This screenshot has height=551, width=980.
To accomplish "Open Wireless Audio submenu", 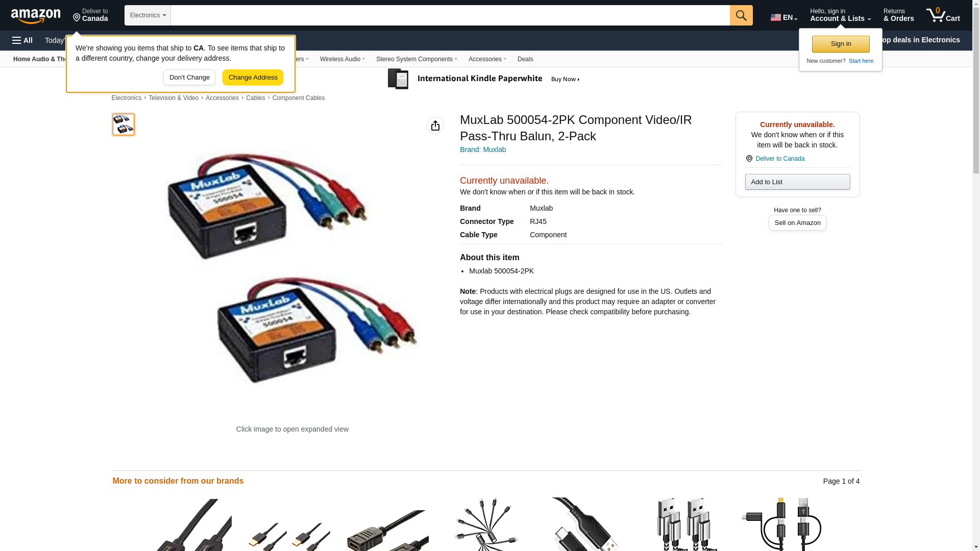I will pos(342,59).
